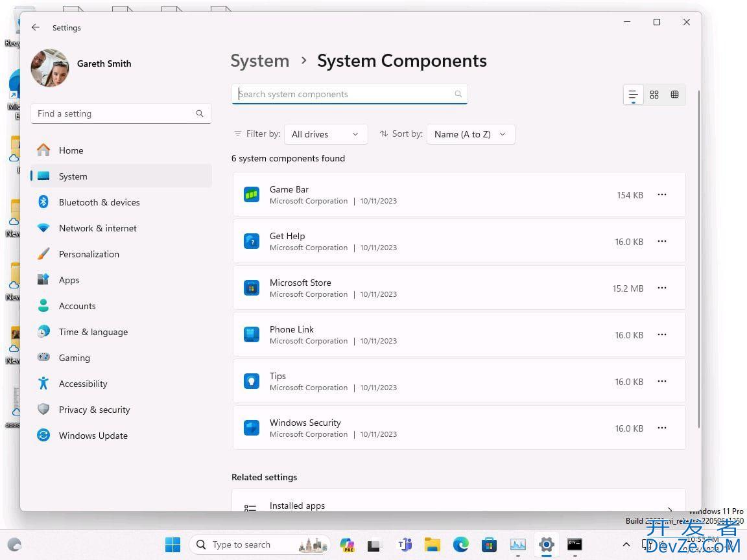This screenshot has width=747, height=560.
Task: Open Gaming settings
Action: pos(121,358)
